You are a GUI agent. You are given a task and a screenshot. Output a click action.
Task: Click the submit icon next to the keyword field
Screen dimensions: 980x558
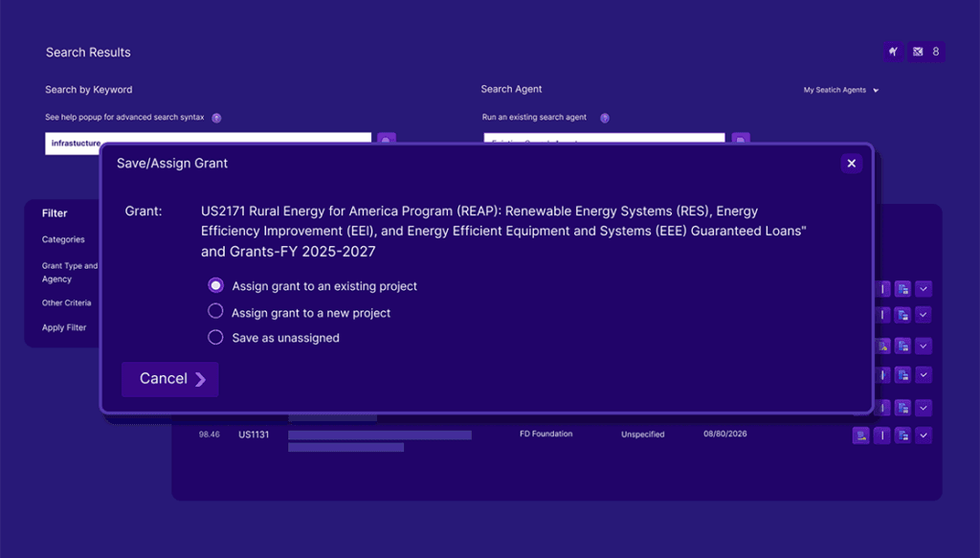pos(385,140)
